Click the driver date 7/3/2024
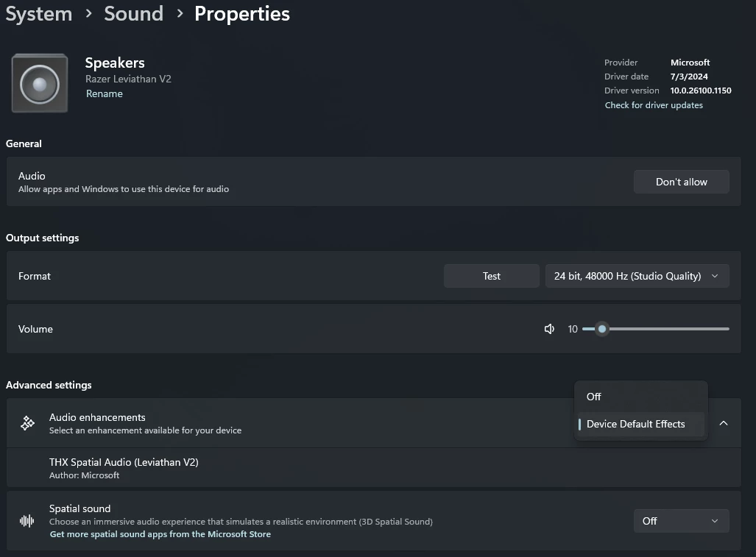Image resolution: width=756 pixels, height=557 pixels. point(689,77)
